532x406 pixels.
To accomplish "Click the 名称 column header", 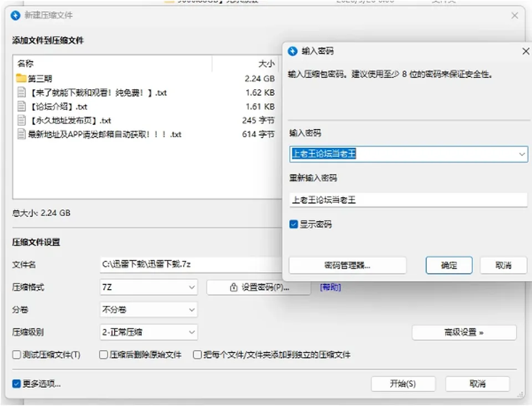I will pos(25,64).
